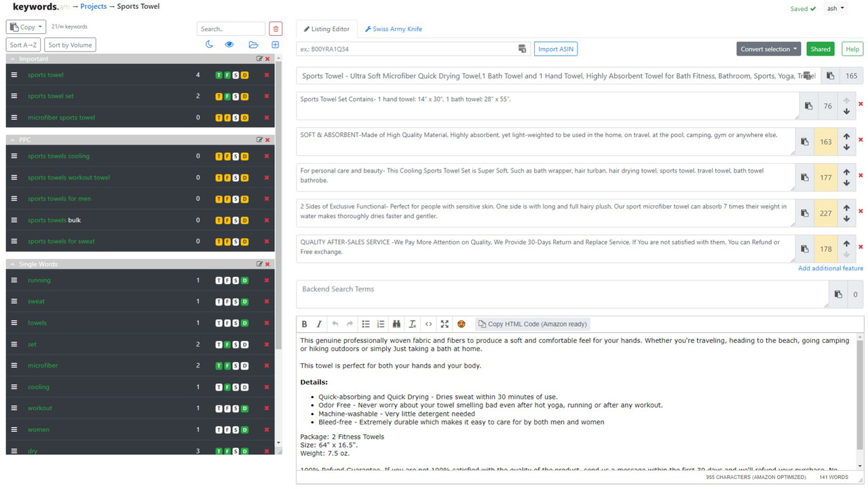Viewport: 868px width, 489px height.
Task: Open HTML source code view in the editor
Action: pos(428,324)
